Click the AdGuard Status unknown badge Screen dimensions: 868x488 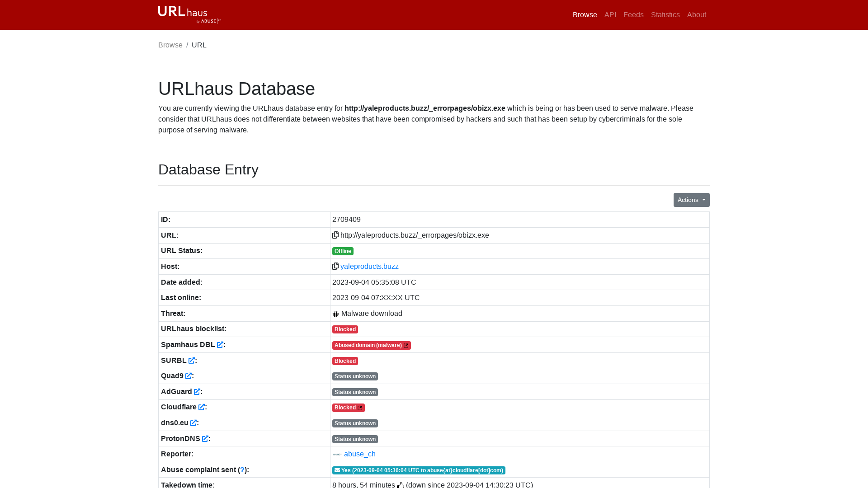tap(355, 392)
